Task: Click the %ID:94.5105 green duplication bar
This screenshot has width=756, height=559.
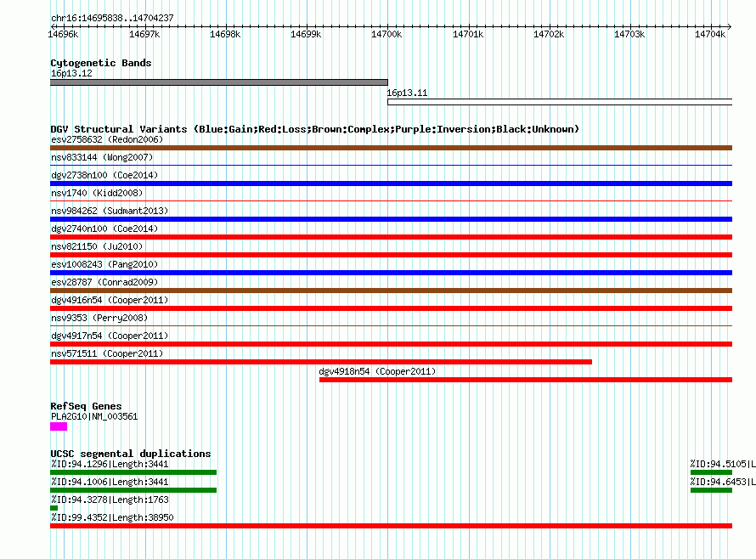Action: [x=711, y=472]
